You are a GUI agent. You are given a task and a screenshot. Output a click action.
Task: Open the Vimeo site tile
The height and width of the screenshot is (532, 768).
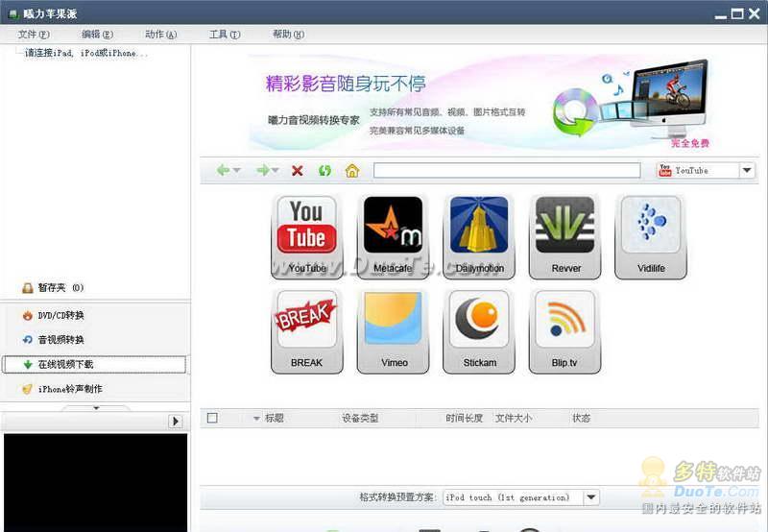[393, 331]
